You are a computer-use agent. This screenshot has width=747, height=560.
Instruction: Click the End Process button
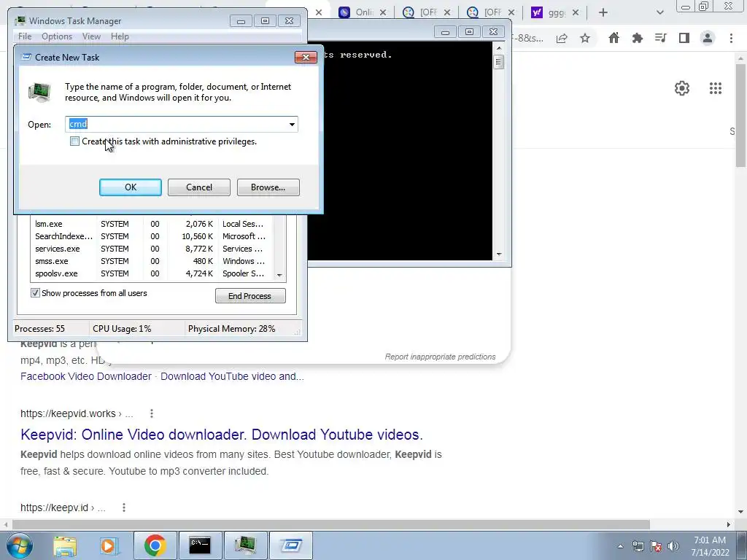(x=250, y=296)
